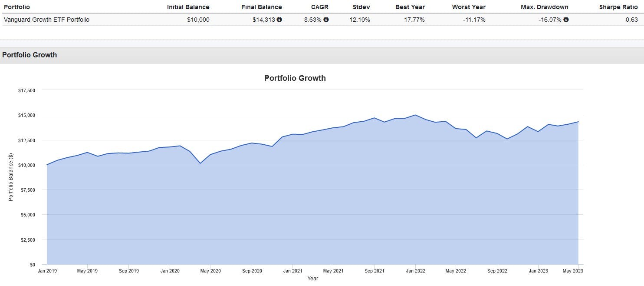Click info icon beside Max. Drawdown -16.07%
644x286 pixels.
point(566,20)
